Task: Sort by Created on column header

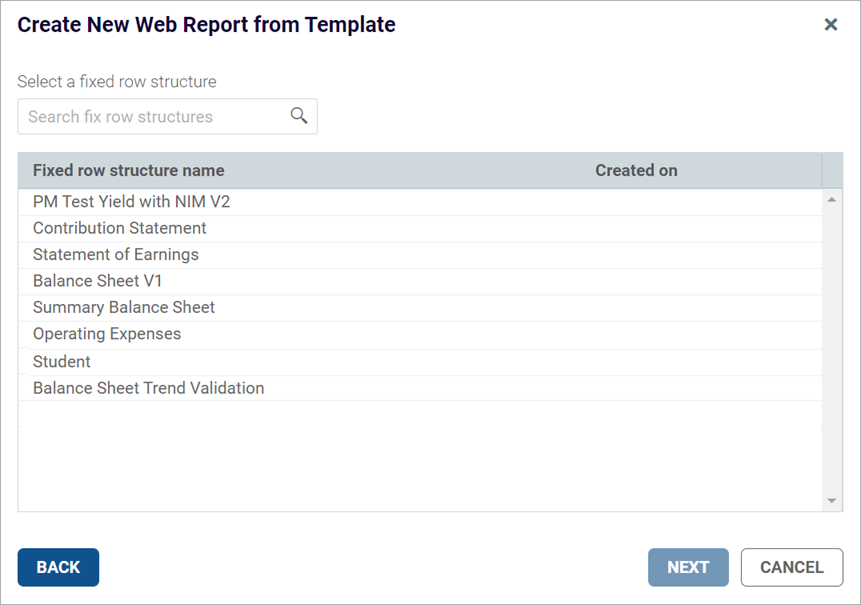Action: [x=636, y=170]
